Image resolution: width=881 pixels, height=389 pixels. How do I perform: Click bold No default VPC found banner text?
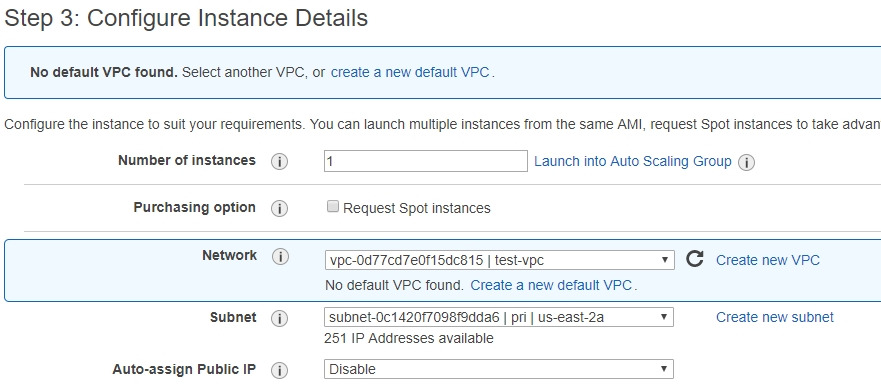[x=104, y=73]
